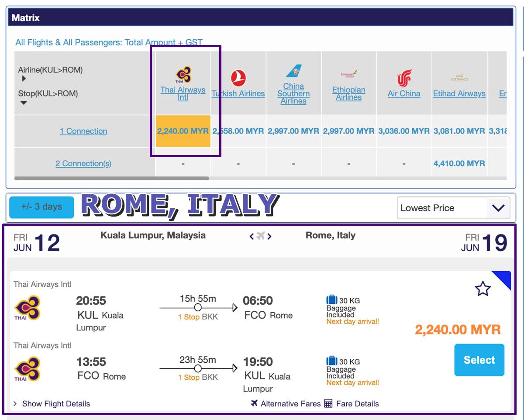
Task: Open the Thai Airways Intl link
Action: 183,93
